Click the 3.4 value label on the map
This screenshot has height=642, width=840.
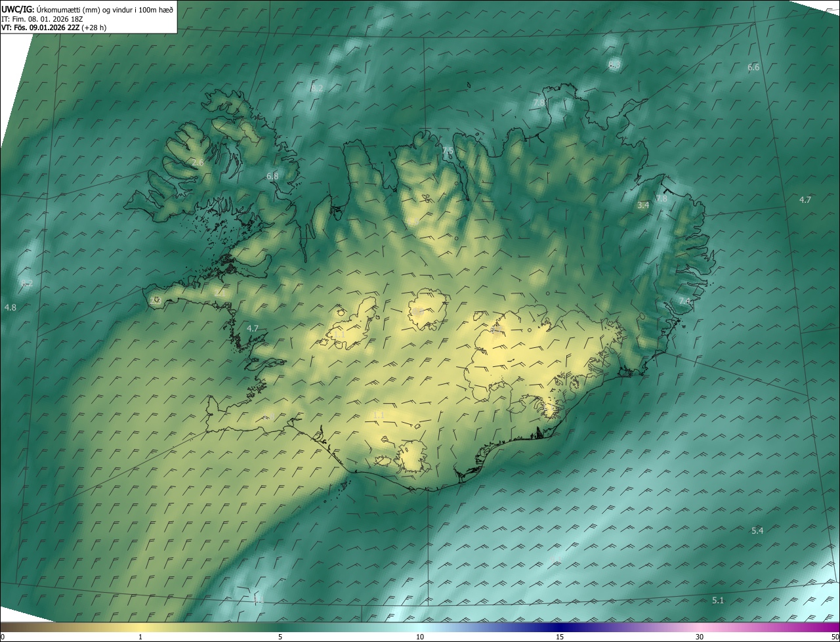[x=643, y=205]
